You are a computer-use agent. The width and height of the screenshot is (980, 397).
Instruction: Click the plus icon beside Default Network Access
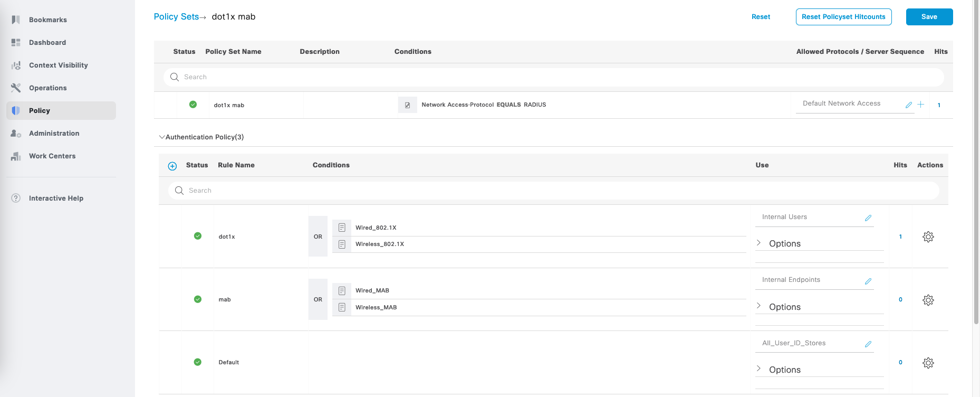pyautogui.click(x=920, y=105)
